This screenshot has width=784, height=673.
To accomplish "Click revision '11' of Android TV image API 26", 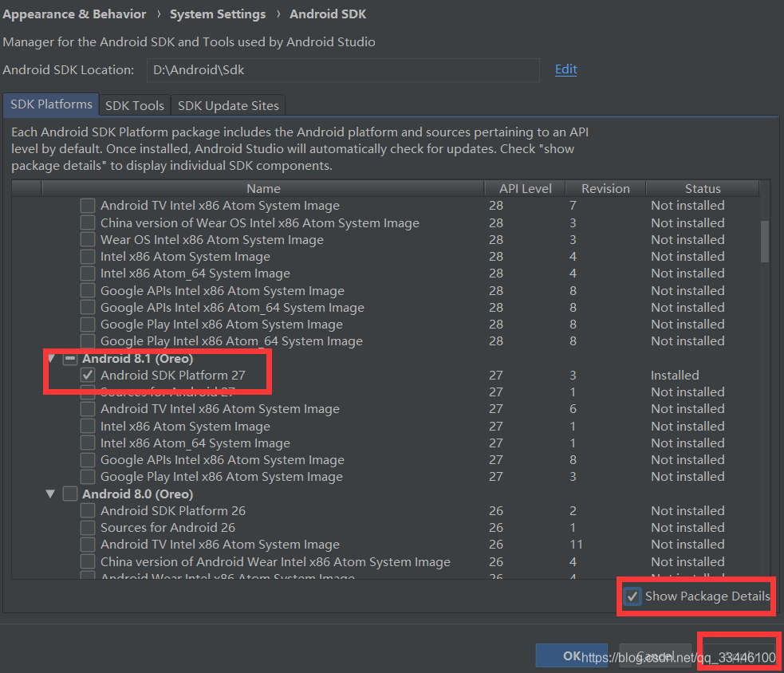I will 576,545.
